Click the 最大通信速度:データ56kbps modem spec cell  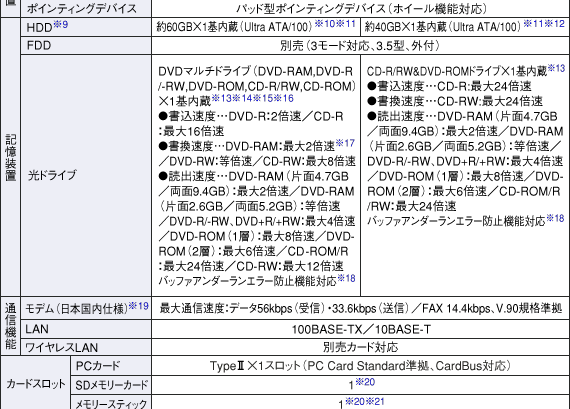361,309
